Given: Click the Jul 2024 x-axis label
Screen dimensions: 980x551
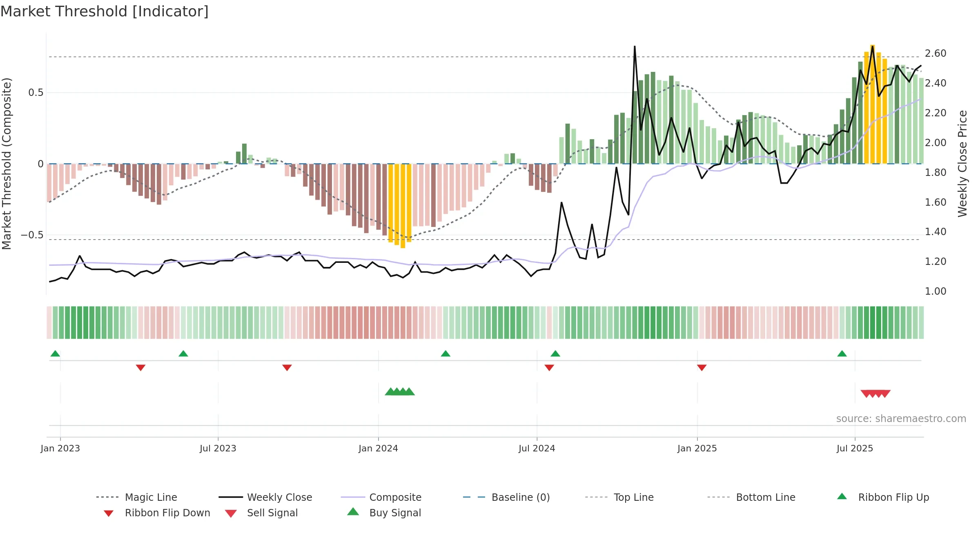Looking at the screenshot, I should pyautogui.click(x=537, y=448).
